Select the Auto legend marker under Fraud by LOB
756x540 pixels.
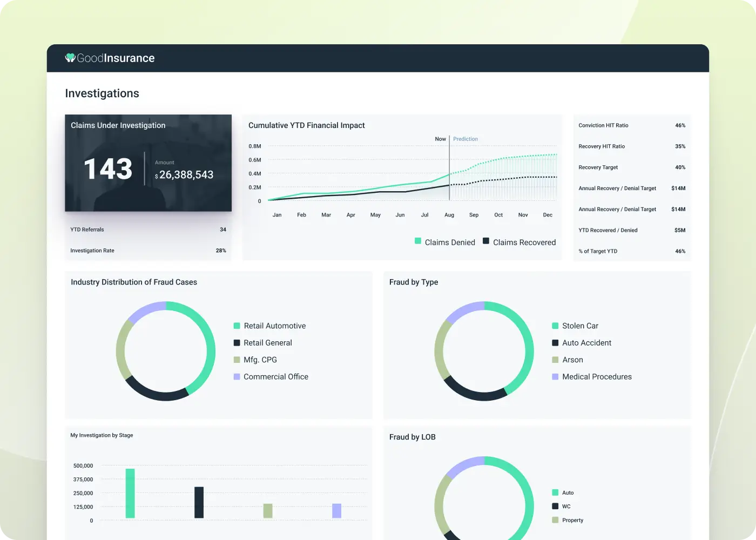(555, 492)
